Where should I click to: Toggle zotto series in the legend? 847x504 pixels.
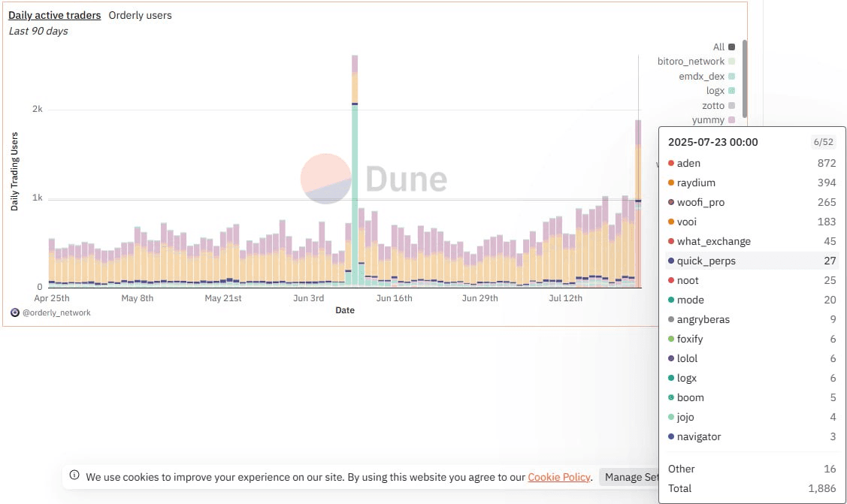(718, 106)
